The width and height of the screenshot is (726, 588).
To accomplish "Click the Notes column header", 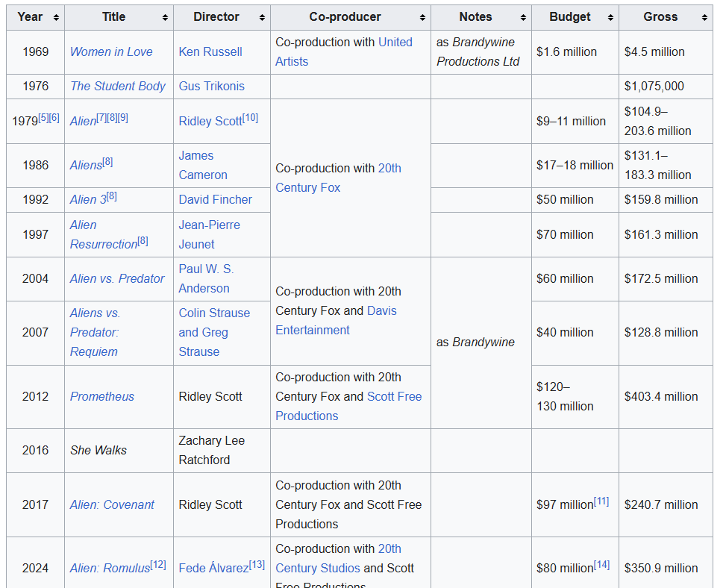I will click(x=481, y=17).
